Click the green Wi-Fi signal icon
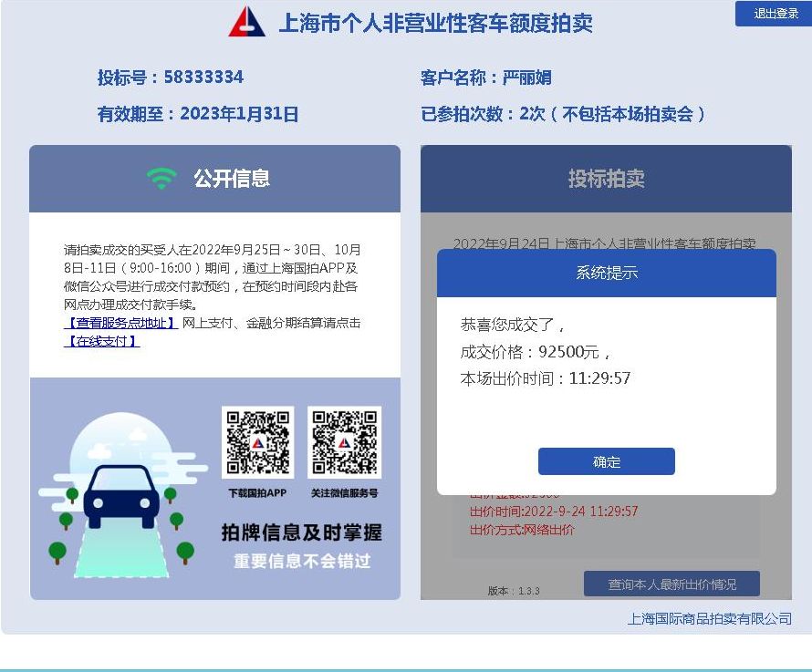 (161, 179)
